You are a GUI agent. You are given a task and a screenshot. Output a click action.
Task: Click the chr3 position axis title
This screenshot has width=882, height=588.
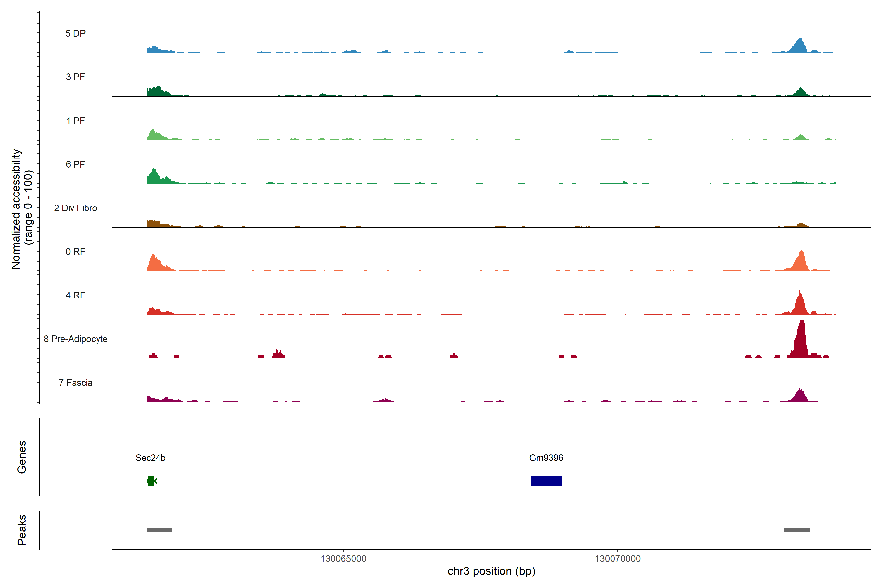point(491,571)
